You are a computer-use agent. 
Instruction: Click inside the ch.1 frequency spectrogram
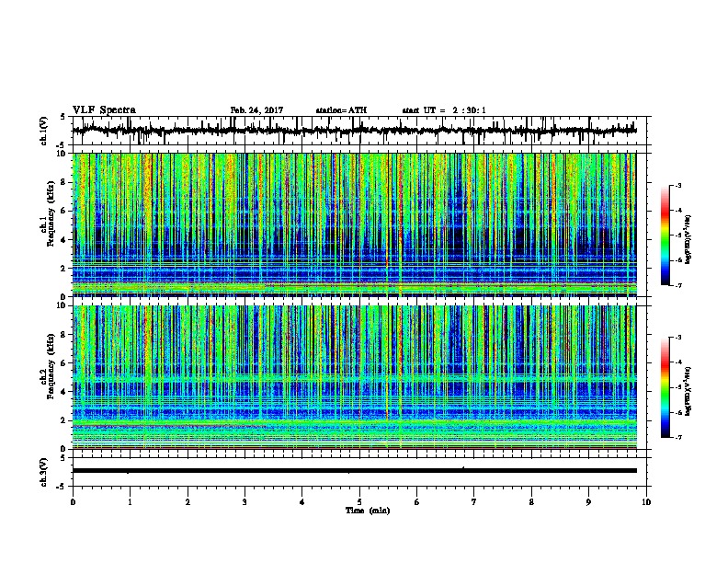pos(355,224)
